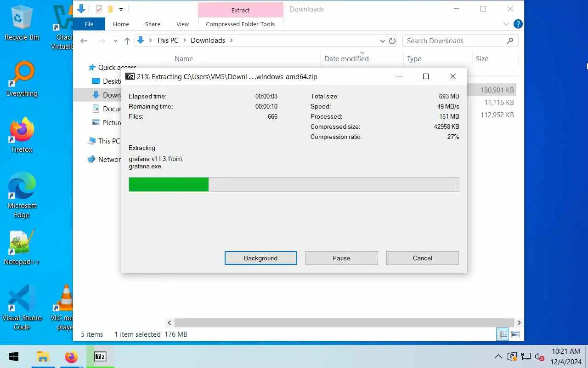The image size is (588, 368).
Task: Open the File menu in Explorer
Action: pyautogui.click(x=89, y=24)
